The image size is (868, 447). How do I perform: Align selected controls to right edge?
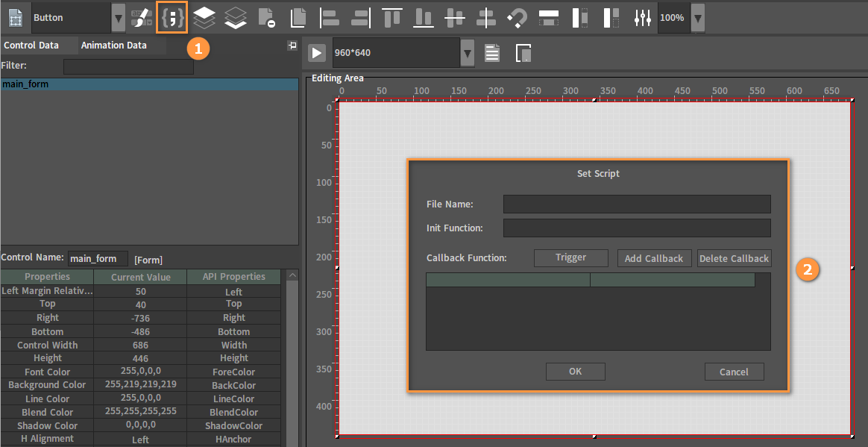tap(361, 18)
